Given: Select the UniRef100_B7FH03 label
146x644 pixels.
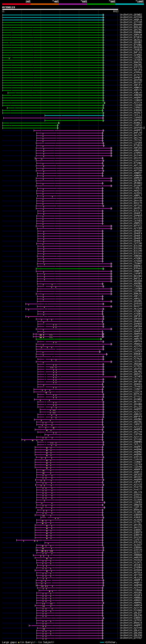Looking at the screenshot, I should point(131,268).
